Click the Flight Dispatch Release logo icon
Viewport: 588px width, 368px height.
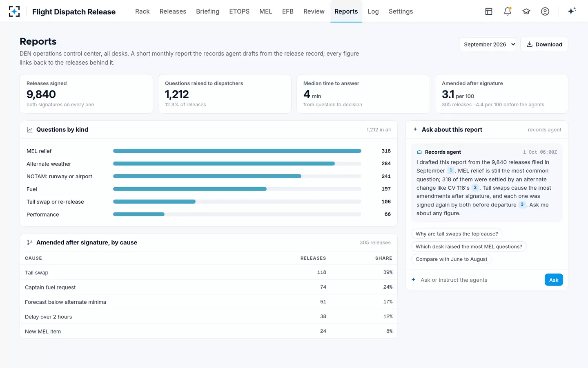tap(14, 11)
